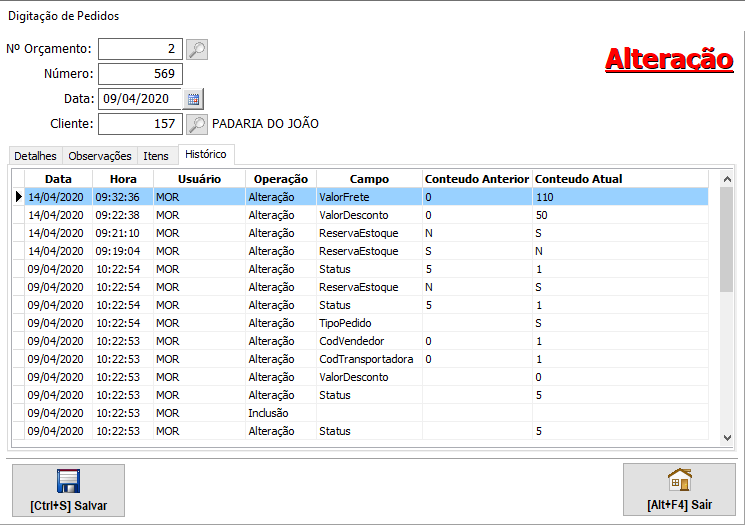
Task: Click the search icon next to Cliente
Action: [197, 124]
